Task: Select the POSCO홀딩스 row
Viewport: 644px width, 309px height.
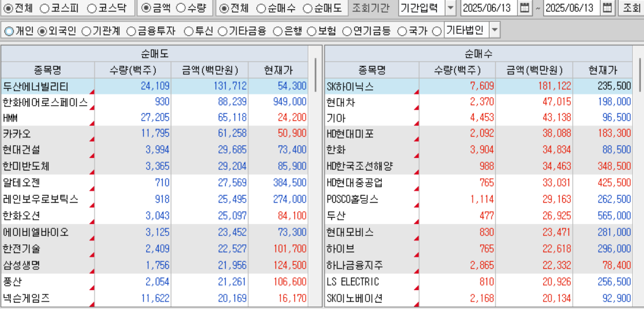Action: (x=479, y=199)
